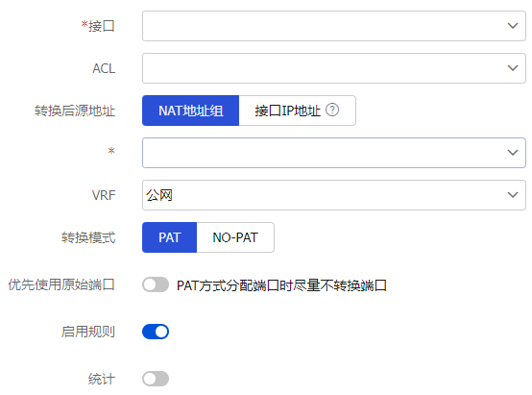
Task: Open the ACL dropdown list
Action: pyautogui.click(x=334, y=68)
